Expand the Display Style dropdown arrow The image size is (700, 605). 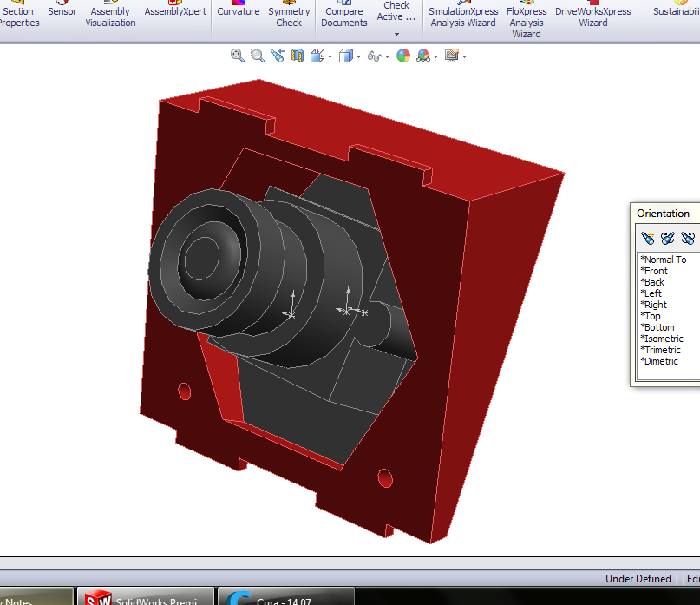point(358,56)
